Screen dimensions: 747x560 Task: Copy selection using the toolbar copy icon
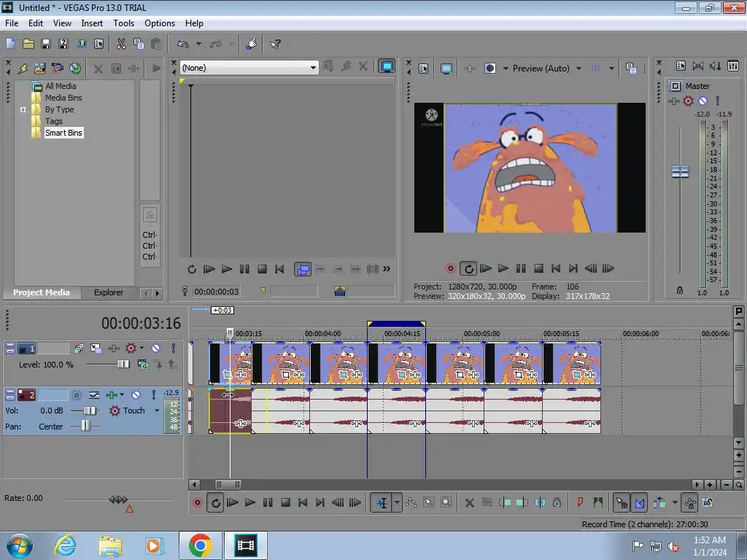click(x=139, y=44)
